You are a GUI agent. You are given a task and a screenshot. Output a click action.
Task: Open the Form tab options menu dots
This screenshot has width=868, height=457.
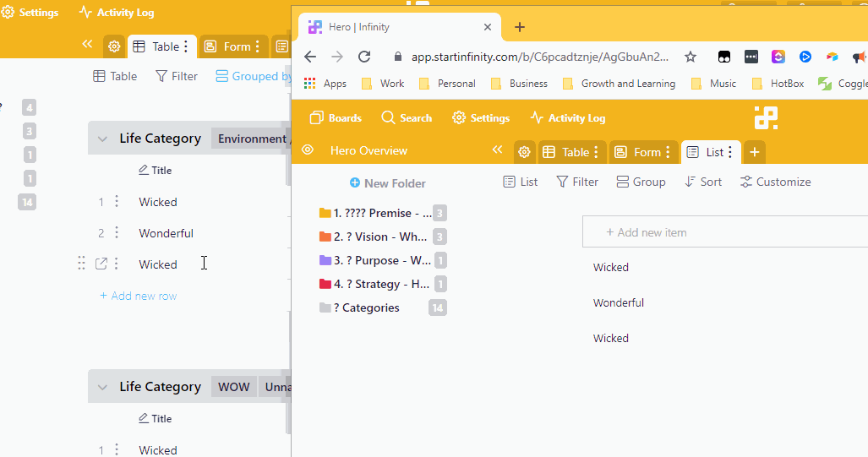(668, 152)
